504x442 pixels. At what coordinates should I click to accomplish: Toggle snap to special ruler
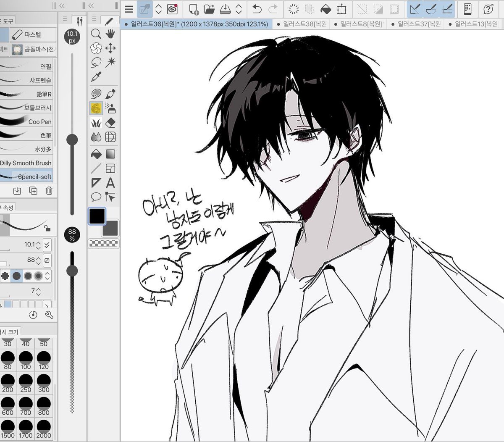pos(431,9)
